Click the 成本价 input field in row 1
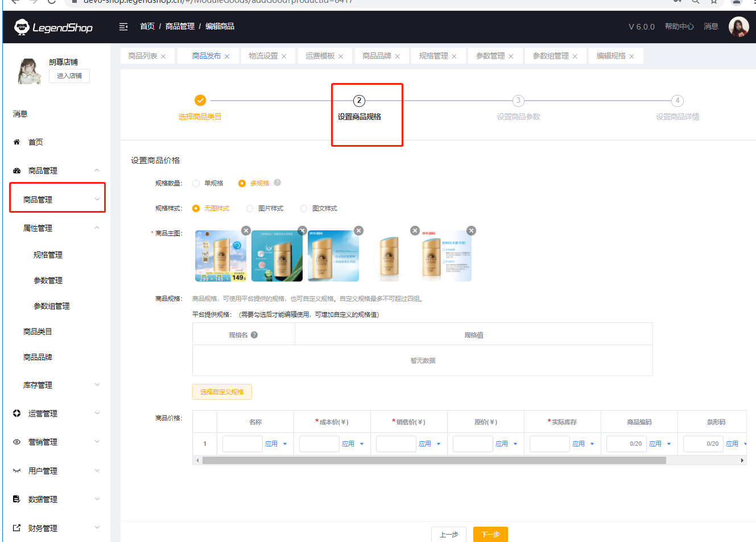This screenshot has height=542, width=756. point(319,444)
